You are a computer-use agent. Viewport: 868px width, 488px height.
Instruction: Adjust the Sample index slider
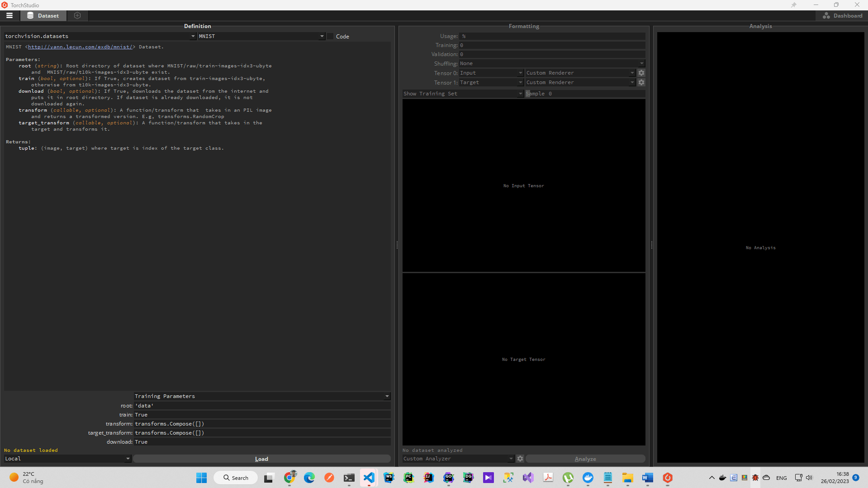[585, 94]
